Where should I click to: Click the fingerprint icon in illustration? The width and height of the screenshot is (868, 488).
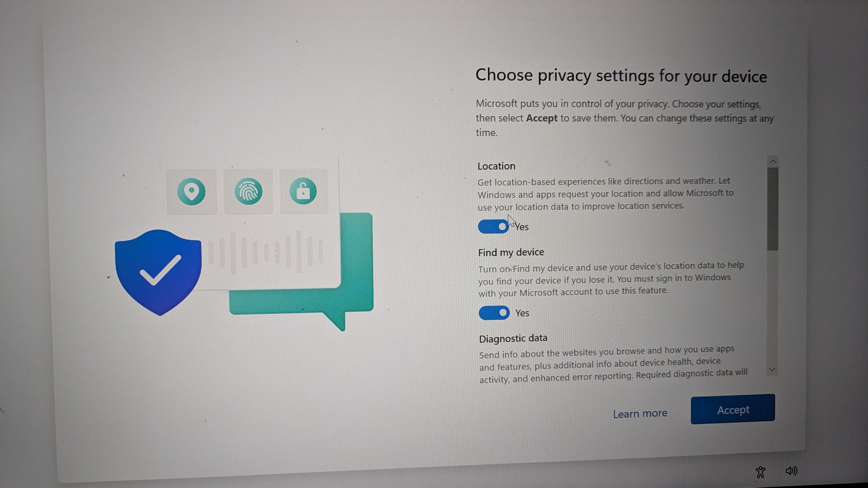point(248,192)
